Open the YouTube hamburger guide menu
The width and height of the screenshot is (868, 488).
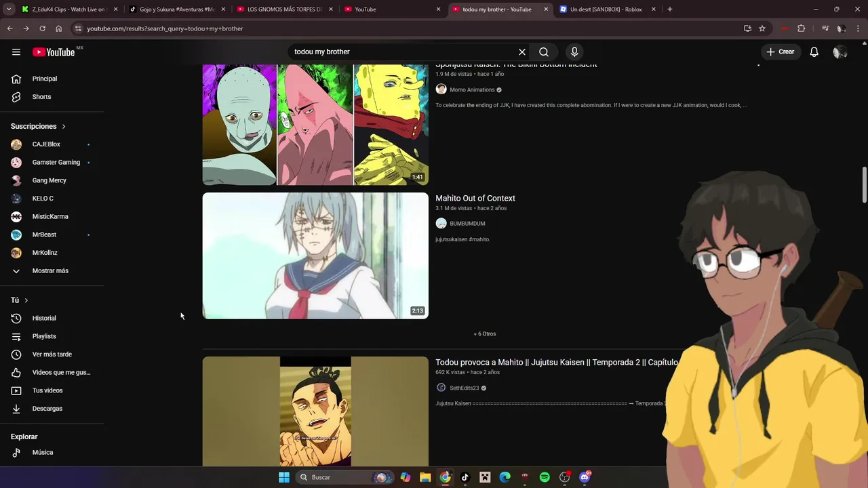[x=16, y=52]
